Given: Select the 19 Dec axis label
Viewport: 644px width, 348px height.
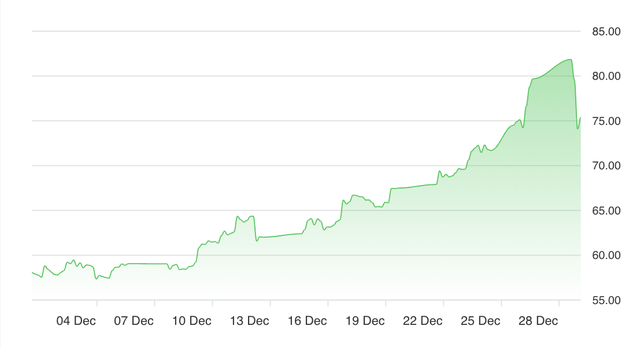Looking at the screenshot, I should tap(365, 321).
